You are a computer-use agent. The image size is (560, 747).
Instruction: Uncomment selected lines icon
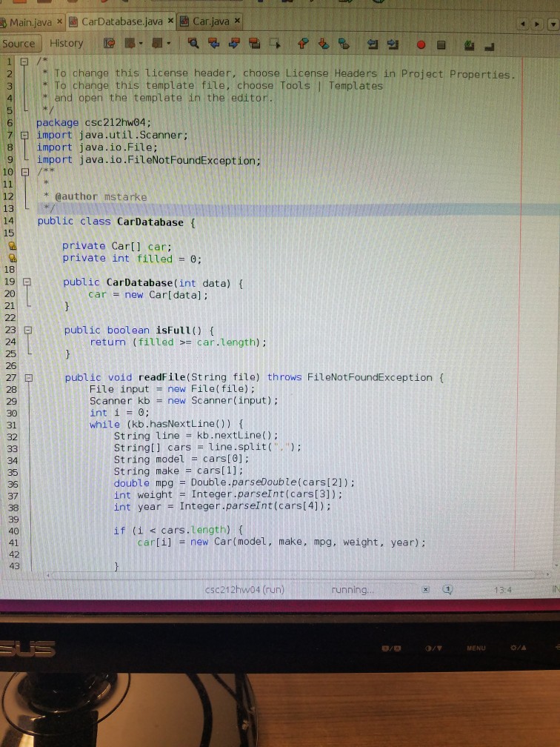pyautogui.click(x=489, y=46)
